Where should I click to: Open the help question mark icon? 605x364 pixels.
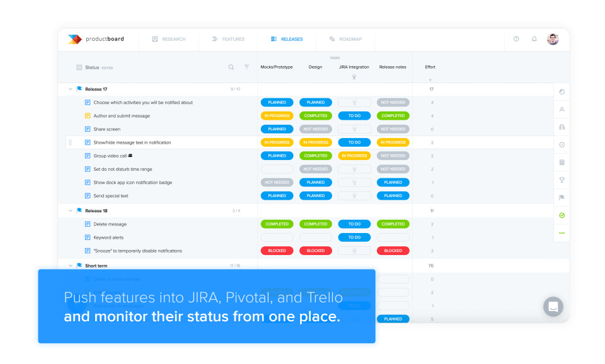(x=516, y=38)
